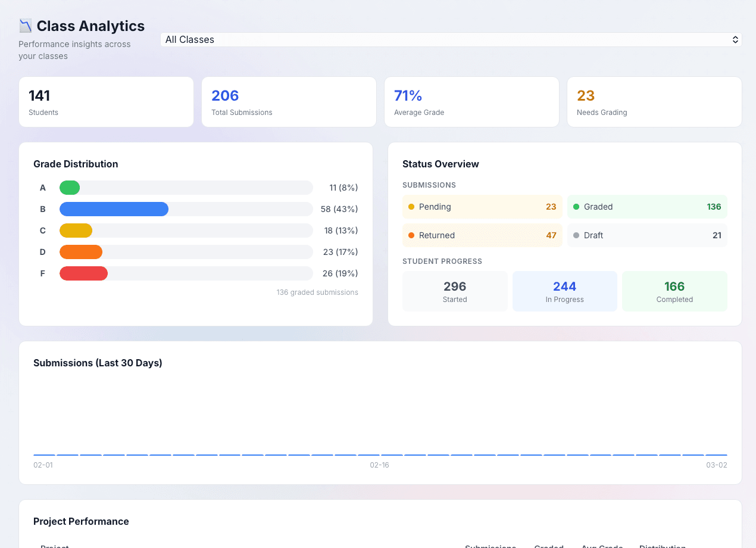Click the 02-16 date label on the chart
The width and height of the screenshot is (756, 548).
click(379, 465)
